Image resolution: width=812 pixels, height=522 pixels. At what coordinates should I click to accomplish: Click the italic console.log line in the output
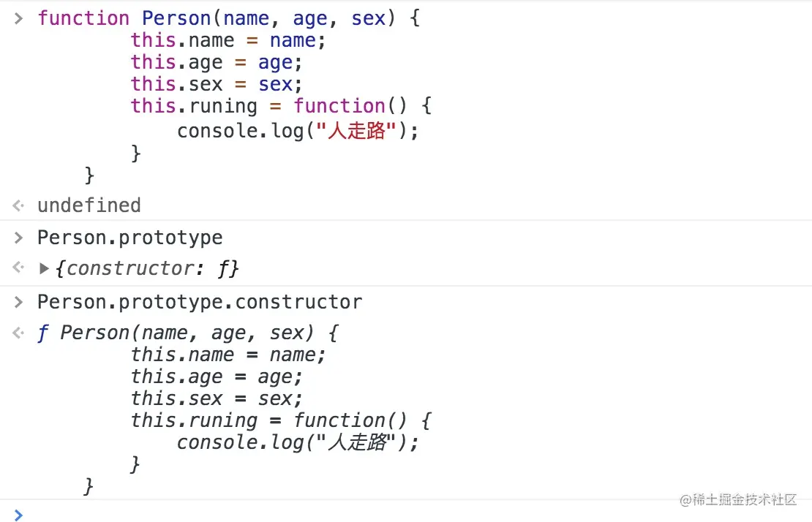[297, 442]
